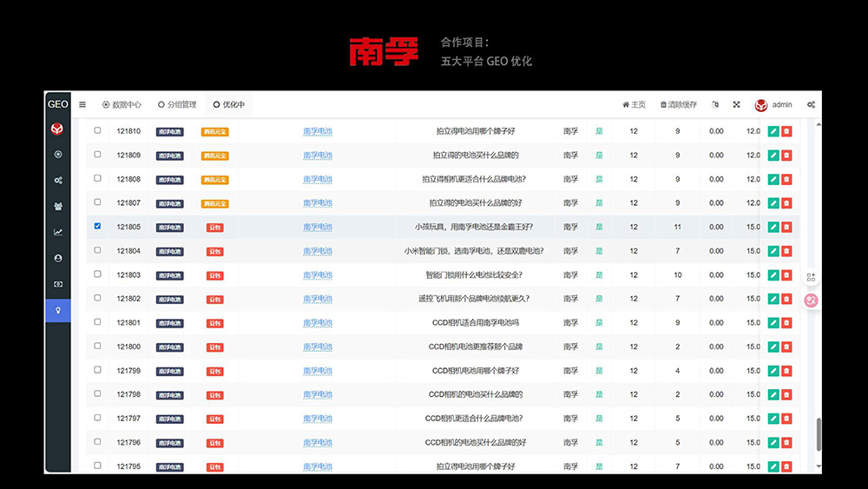Viewport: 868px width, 489px height.
Task: Edit row 121803 with the green pencil
Action: [773, 275]
